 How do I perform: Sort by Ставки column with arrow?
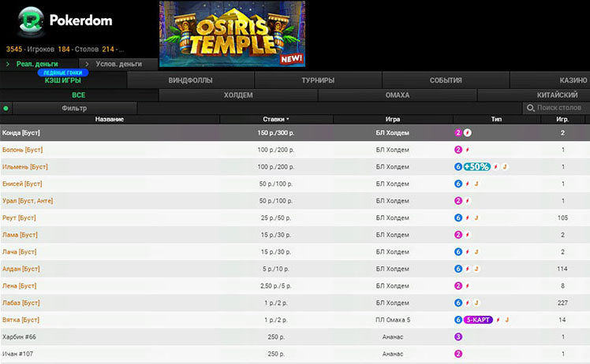tap(276, 119)
